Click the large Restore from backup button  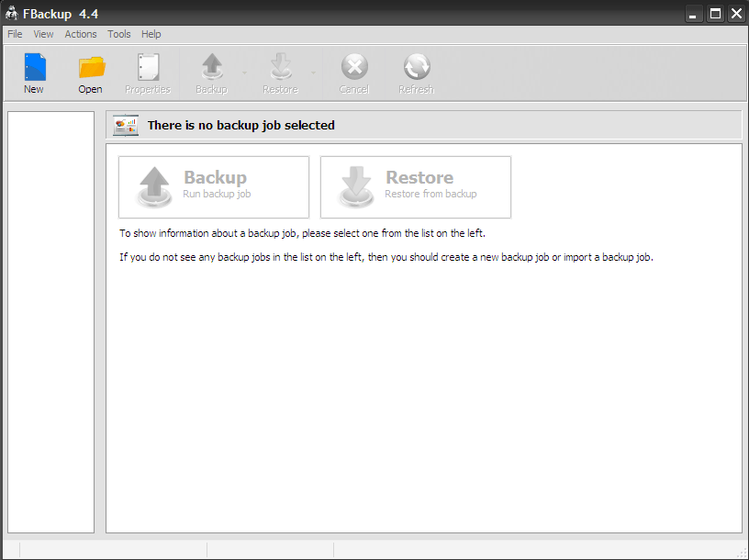pyautogui.click(x=416, y=187)
